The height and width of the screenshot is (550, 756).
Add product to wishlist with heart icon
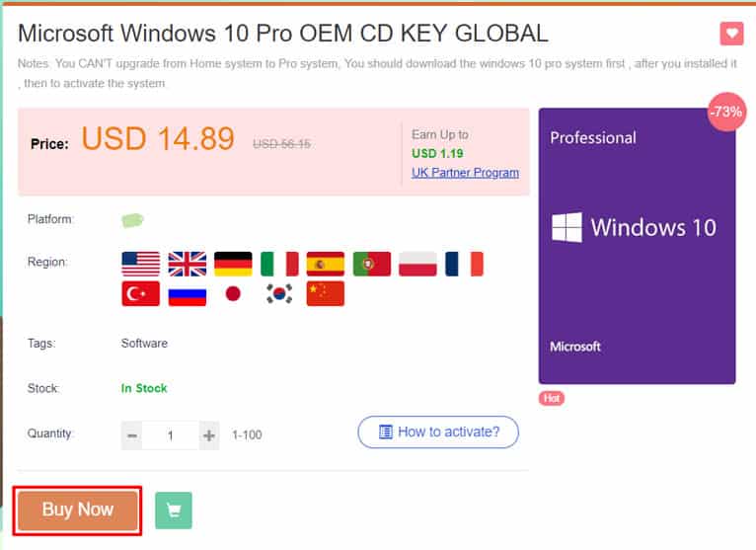pos(731,34)
